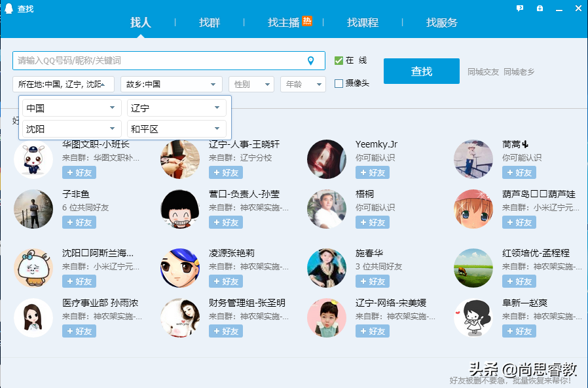Image resolution: width=588 pixels, height=388 pixels.
Task: Expand the 中国 country dropdown
Action: 72,108
